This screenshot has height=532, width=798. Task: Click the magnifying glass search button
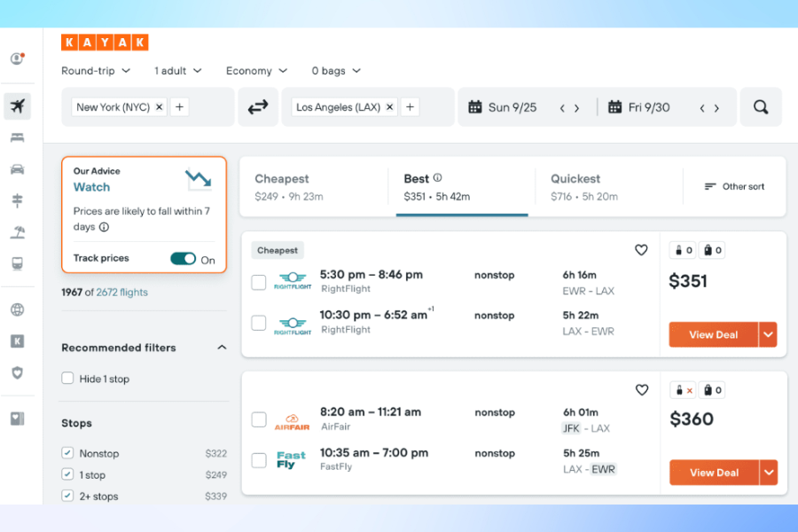pos(761,107)
